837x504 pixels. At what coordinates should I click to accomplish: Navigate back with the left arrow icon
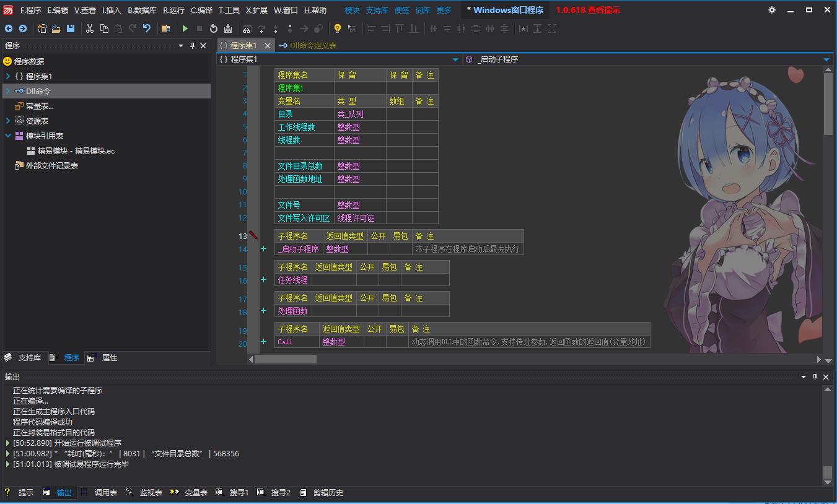[9, 28]
